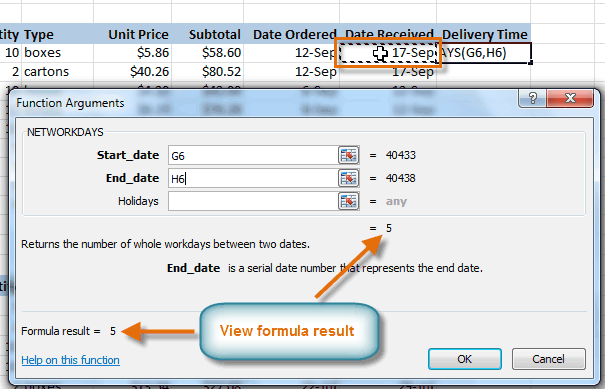The image size is (605, 389).
Task: Click into the empty Holidays field
Action: 253,201
